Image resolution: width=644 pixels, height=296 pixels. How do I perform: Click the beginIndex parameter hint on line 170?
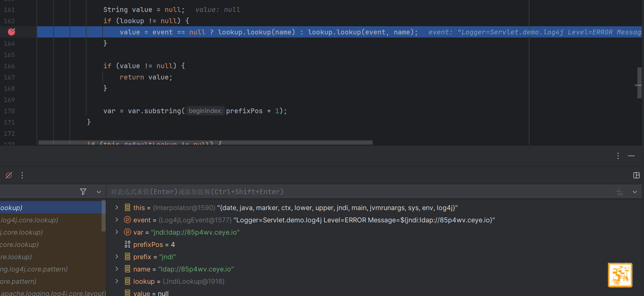pyautogui.click(x=206, y=111)
